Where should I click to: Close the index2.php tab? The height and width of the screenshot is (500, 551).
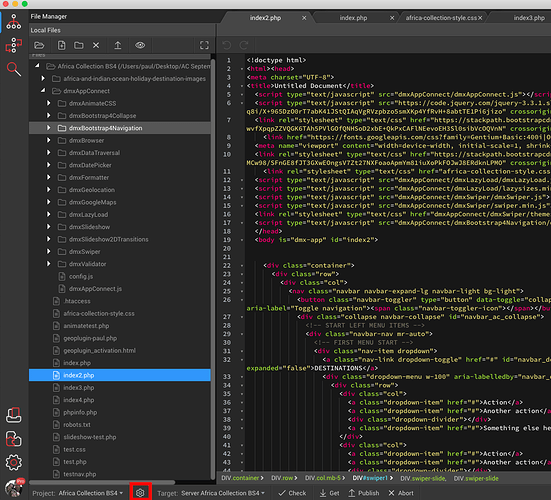point(304,18)
